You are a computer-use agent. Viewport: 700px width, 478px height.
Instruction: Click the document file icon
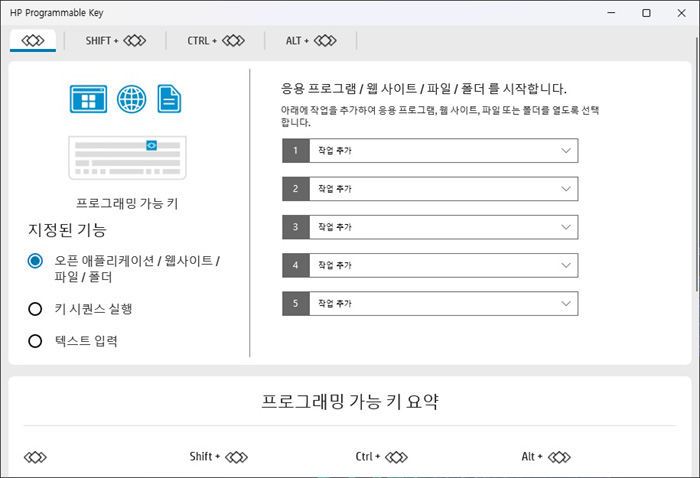(169, 99)
